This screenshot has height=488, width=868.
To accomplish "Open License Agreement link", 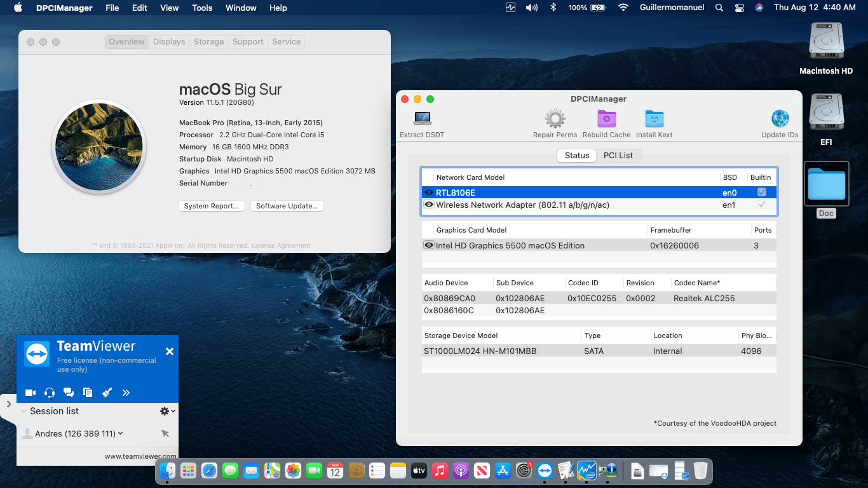I will pyautogui.click(x=281, y=246).
